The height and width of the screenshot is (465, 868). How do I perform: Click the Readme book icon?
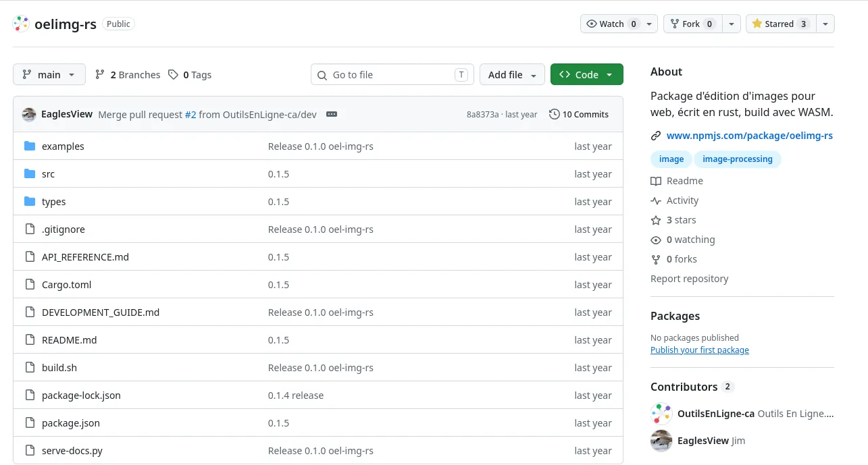[x=656, y=181]
